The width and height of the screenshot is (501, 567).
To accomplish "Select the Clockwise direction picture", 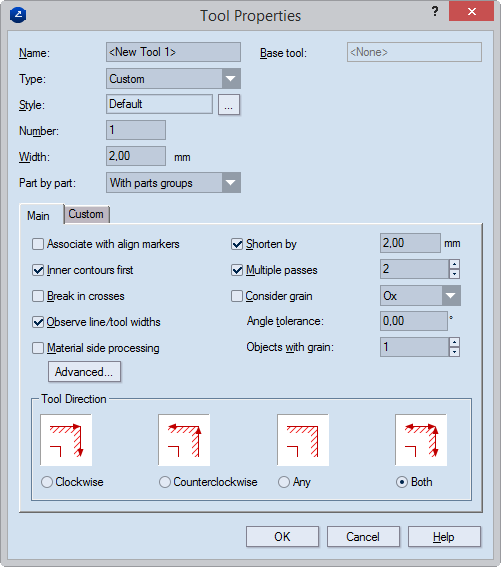I will (66, 440).
